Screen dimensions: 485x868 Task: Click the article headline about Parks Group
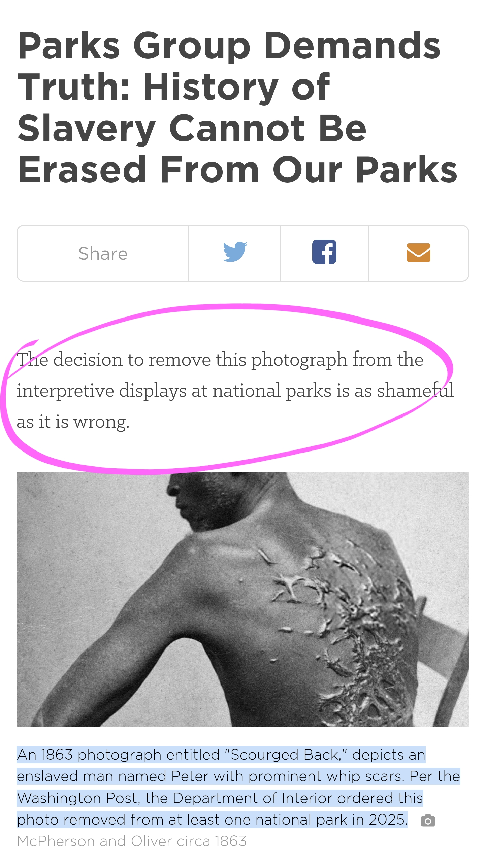(237, 107)
